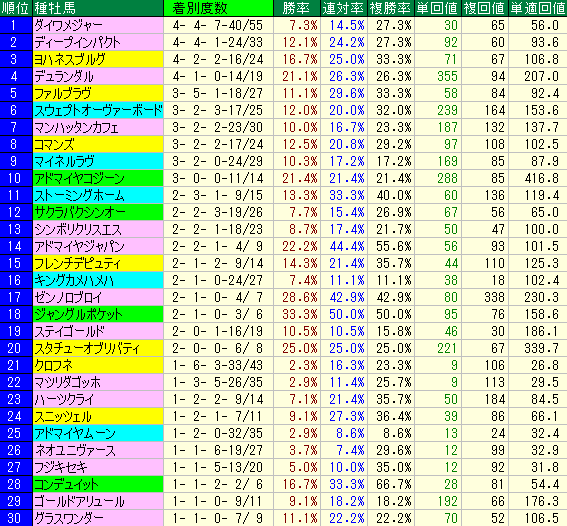The width and height of the screenshot is (567, 526).
Task: Click the cyan スウェプトオーヴァーボード cell
Action: (98, 110)
